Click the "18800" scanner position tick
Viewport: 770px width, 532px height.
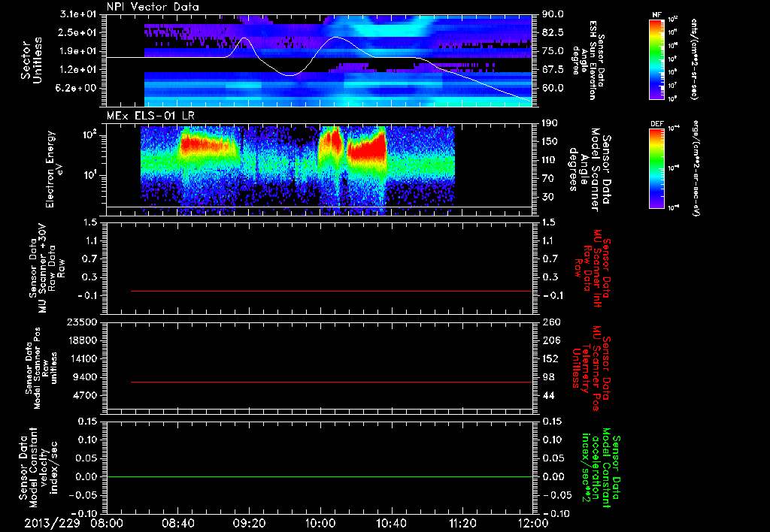[81, 340]
